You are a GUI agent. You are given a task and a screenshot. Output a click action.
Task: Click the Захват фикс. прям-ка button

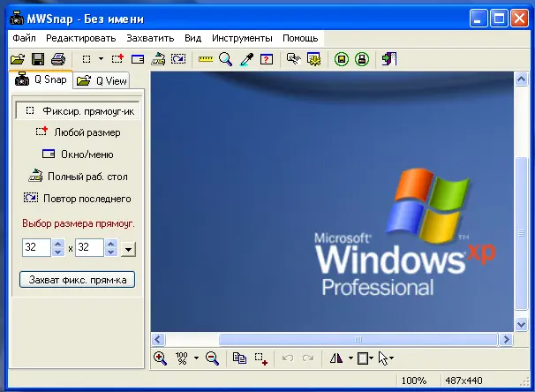coord(78,280)
